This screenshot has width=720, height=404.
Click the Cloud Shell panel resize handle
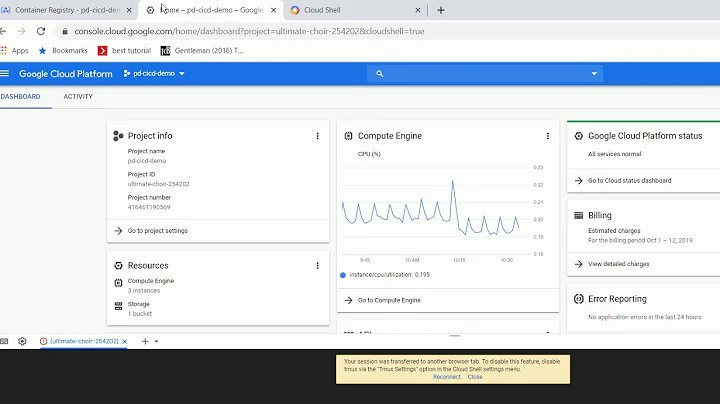click(455, 336)
